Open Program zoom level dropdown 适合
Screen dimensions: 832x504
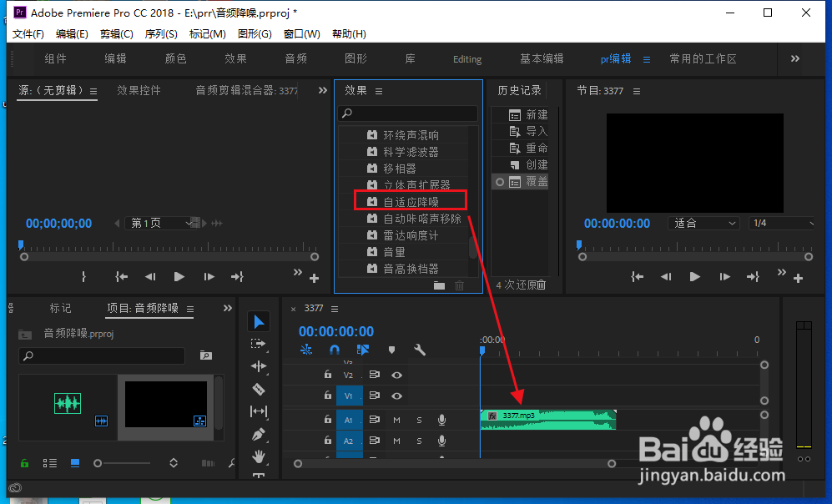tap(703, 224)
